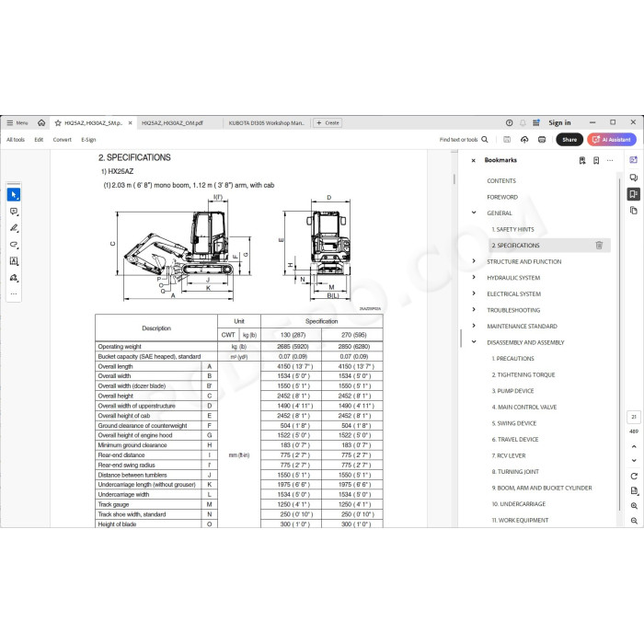Open the CONTENTS bookmark
Screen dimensions: 644x644
[x=501, y=180]
